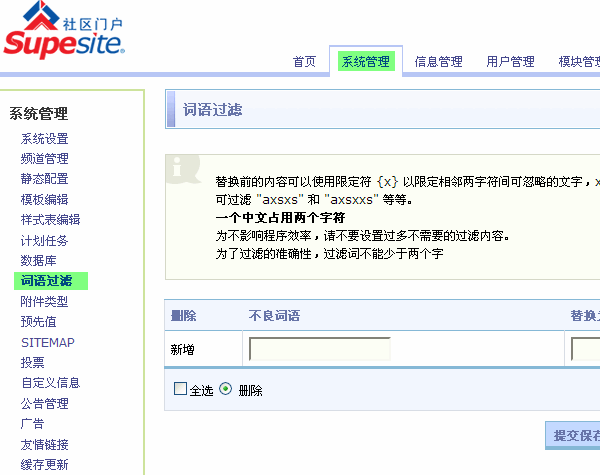Switch to the 信息管理 tab
The image size is (600, 475).
click(x=438, y=62)
